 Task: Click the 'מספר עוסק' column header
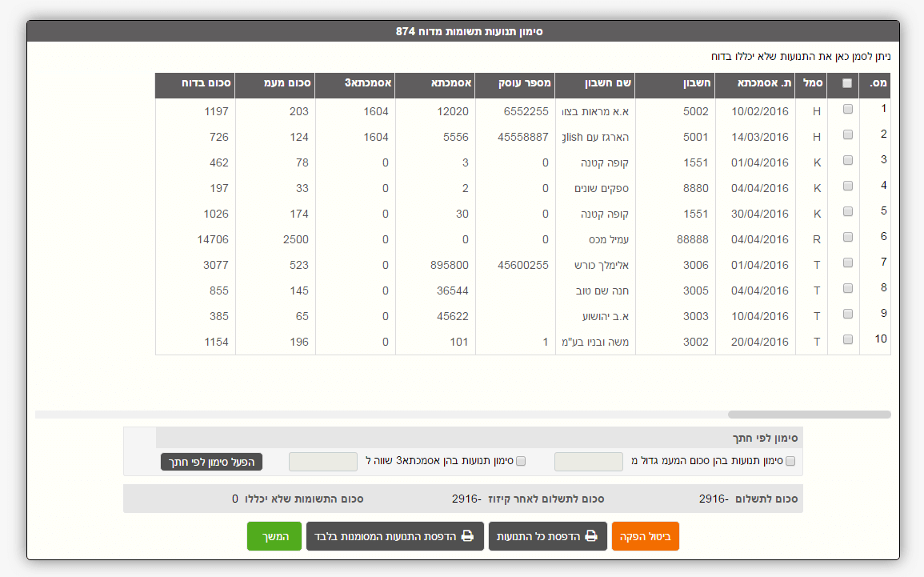click(x=514, y=82)
